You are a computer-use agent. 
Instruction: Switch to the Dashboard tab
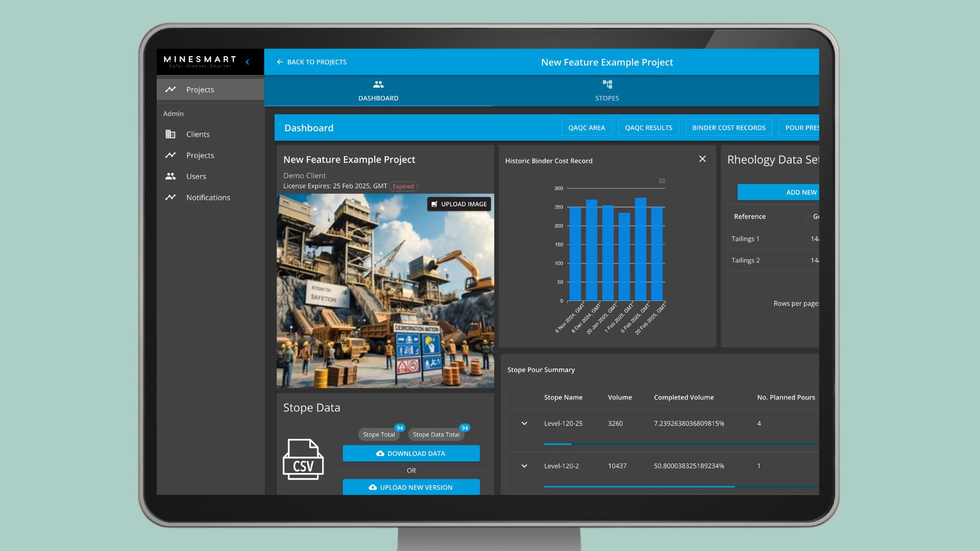[378, 91]
